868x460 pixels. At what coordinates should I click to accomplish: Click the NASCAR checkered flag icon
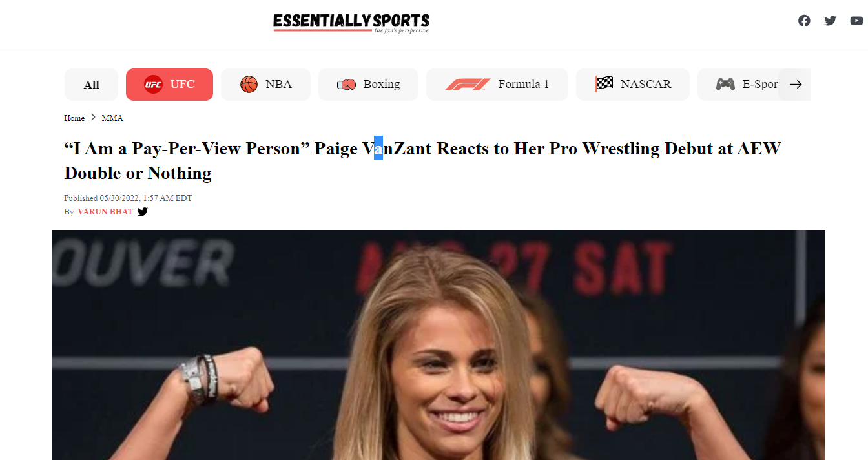click(x=604, y=83)
